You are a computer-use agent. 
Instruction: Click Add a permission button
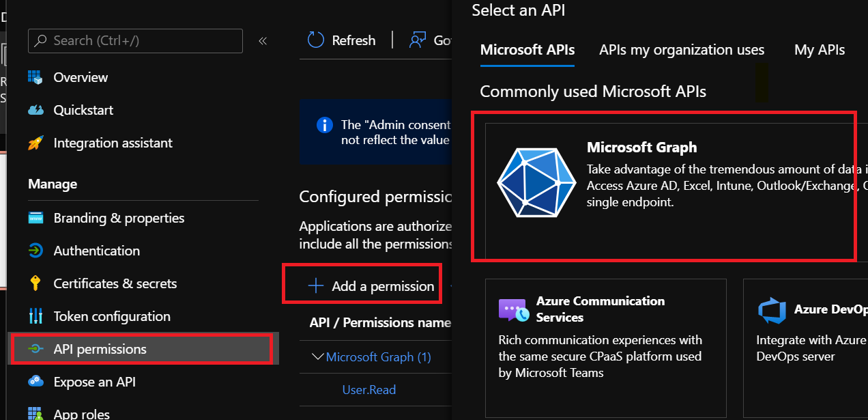pos(371,286)
